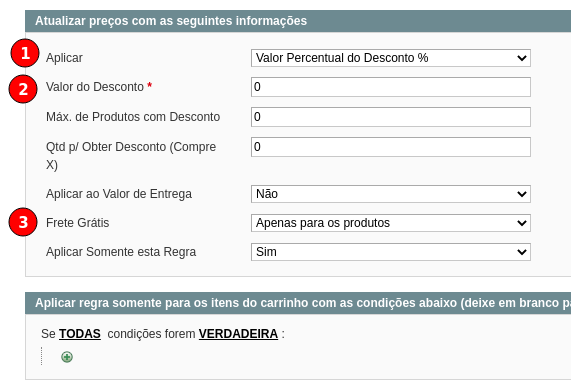
Task: Click the Máx. de Produtos com Desconto field
Action: [x=390, y=117]
